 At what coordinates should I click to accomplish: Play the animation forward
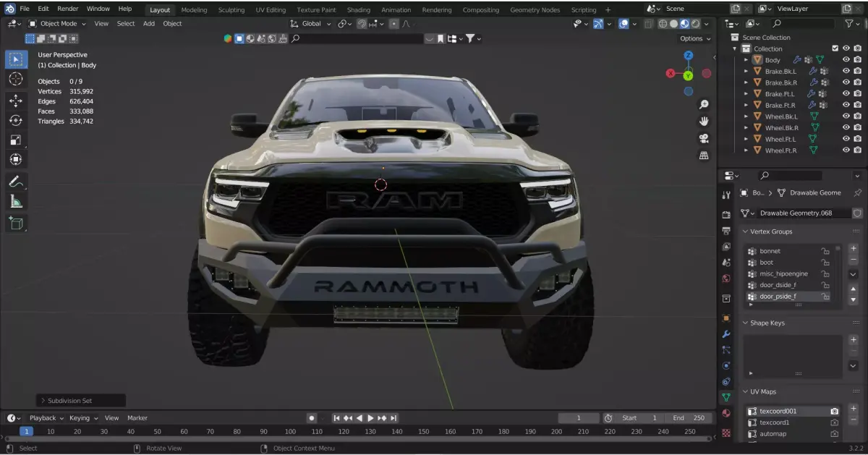click(x=370, y=417)
